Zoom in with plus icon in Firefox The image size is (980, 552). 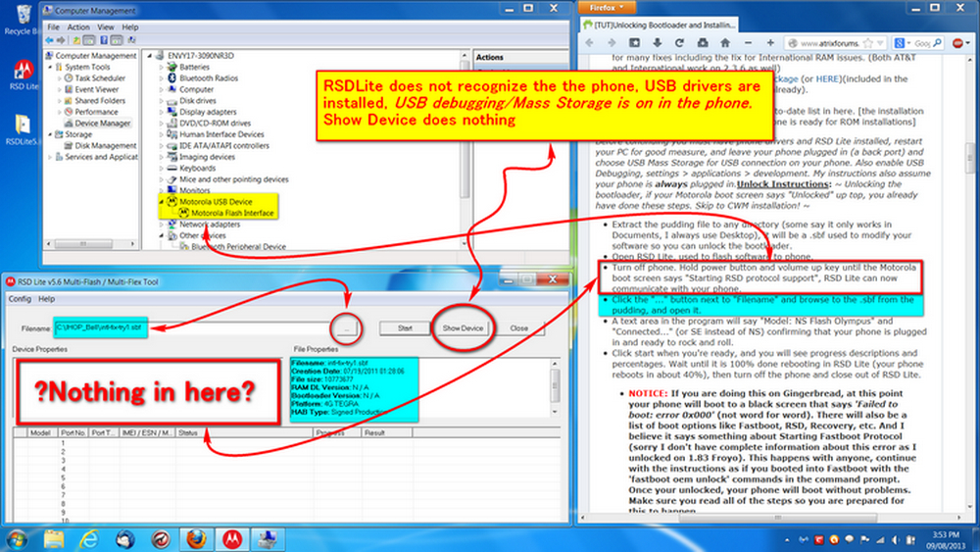[x=770, y=42]
